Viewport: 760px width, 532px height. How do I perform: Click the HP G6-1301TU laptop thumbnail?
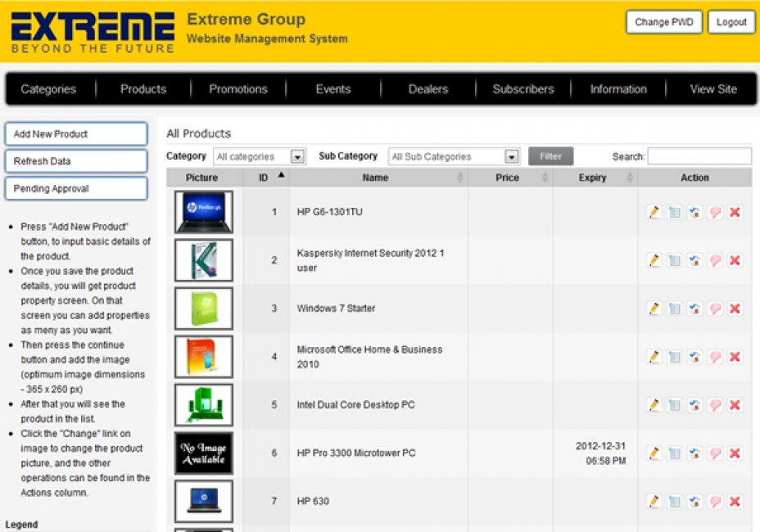coord(204,212)
